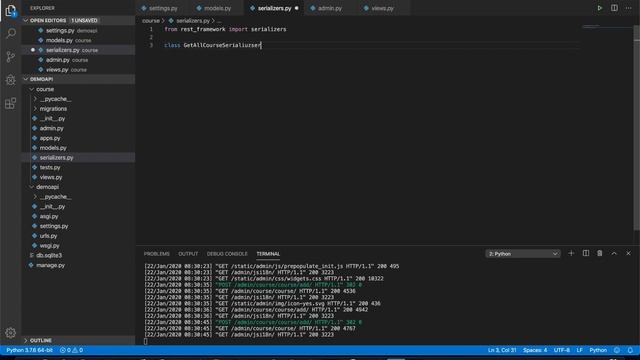Screen dimensions: 640x360
Task: Close the terminal panel with X
Action: click(x=629, y=253)
